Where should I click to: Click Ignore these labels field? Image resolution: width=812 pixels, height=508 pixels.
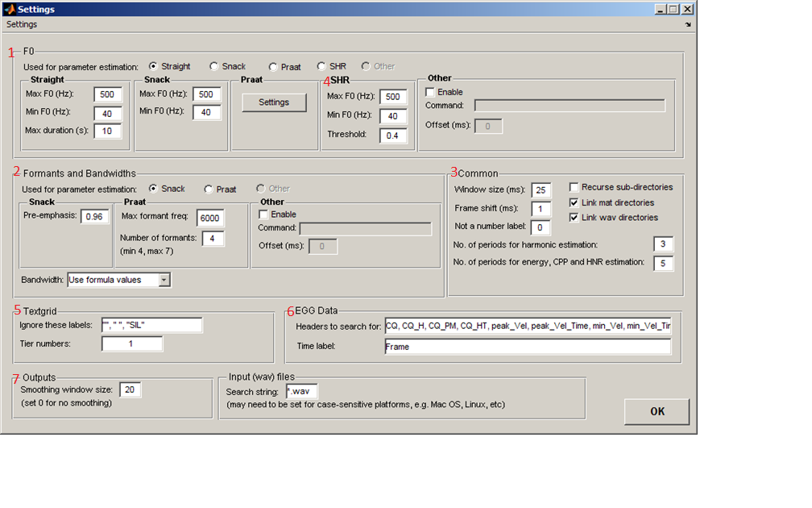pos(151,325)
